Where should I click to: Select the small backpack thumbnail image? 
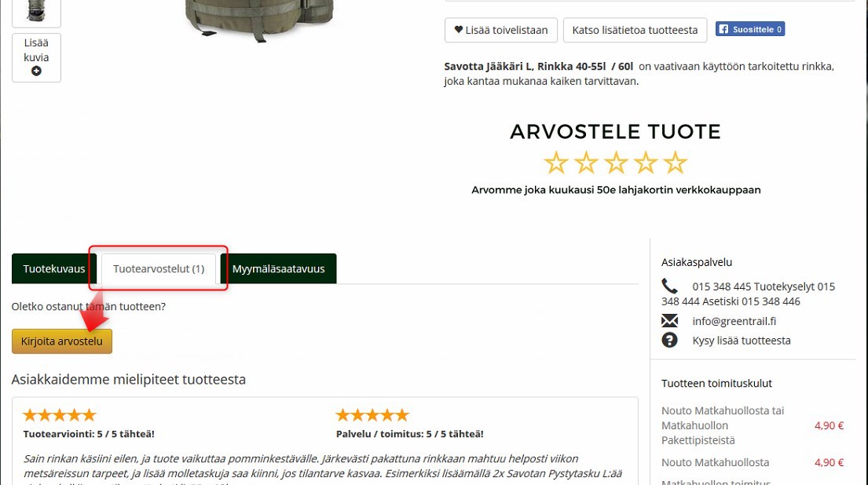click(x=37, y=13)
